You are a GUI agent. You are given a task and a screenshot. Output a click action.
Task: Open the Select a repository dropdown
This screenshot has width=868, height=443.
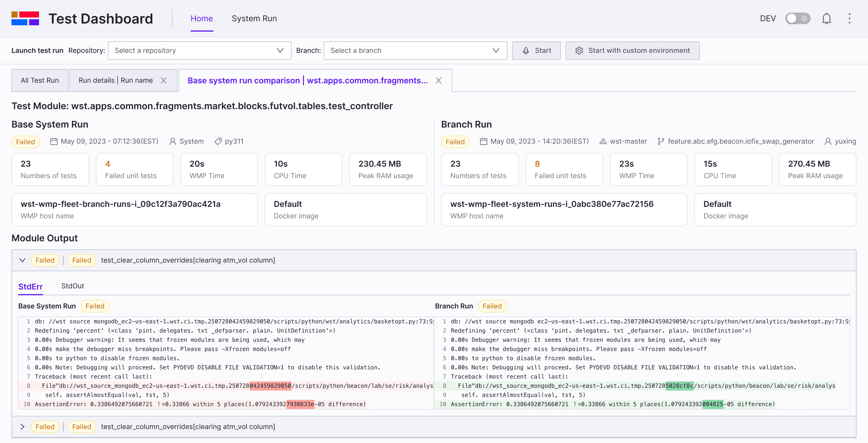[199, 50]
